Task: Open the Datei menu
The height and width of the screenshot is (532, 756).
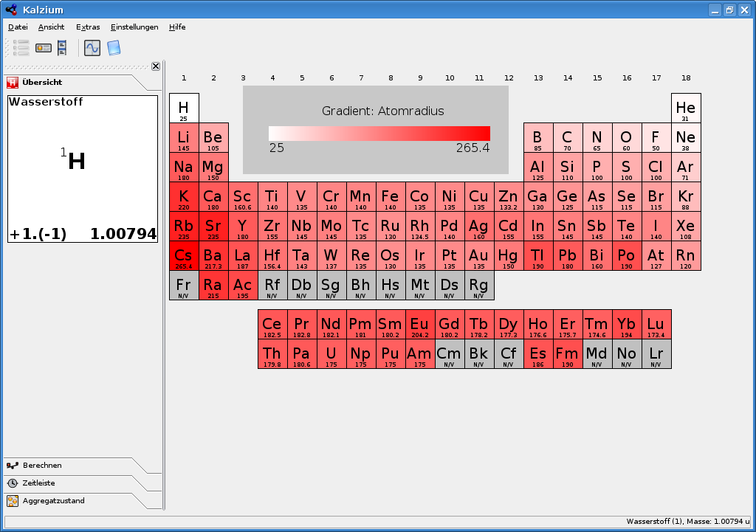Action: coord(18,27)
